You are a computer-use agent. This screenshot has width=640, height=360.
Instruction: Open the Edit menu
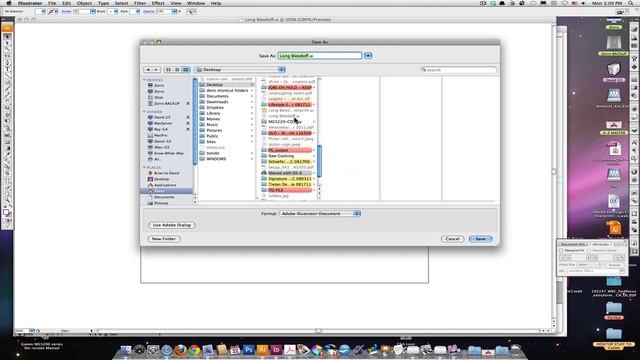[x=67, y=3]
